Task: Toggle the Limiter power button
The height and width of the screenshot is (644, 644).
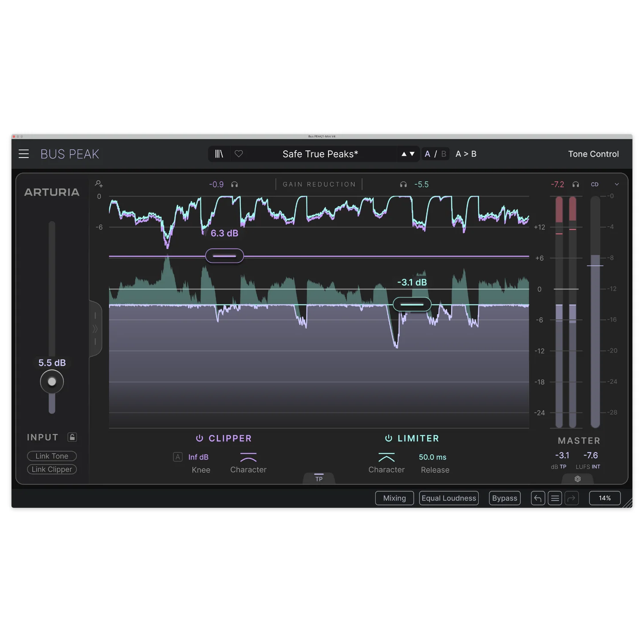Action: [389, 438]
